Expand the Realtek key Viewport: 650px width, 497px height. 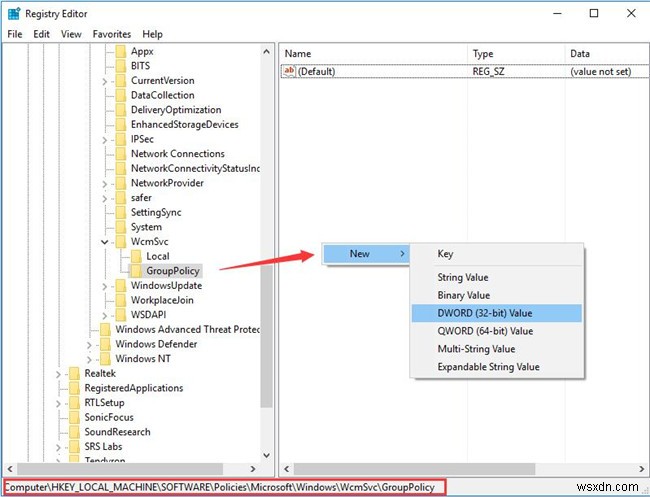[x=58, y=374]
